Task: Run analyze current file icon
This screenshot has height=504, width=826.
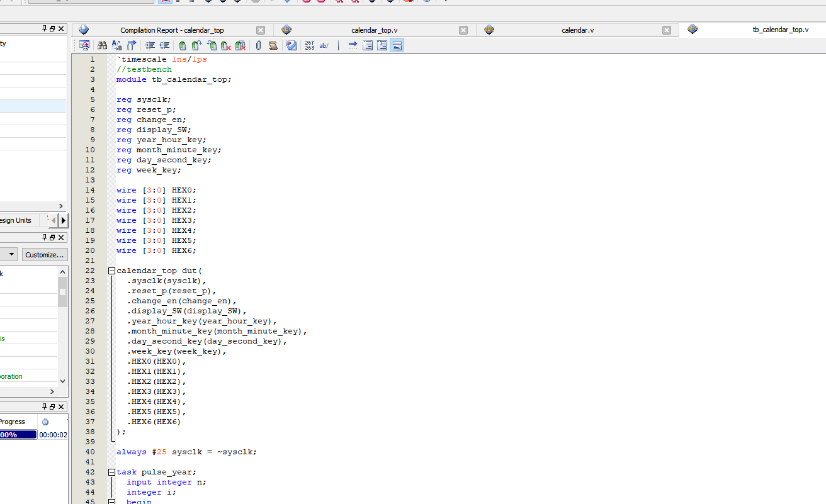Action: pos(291,45)
